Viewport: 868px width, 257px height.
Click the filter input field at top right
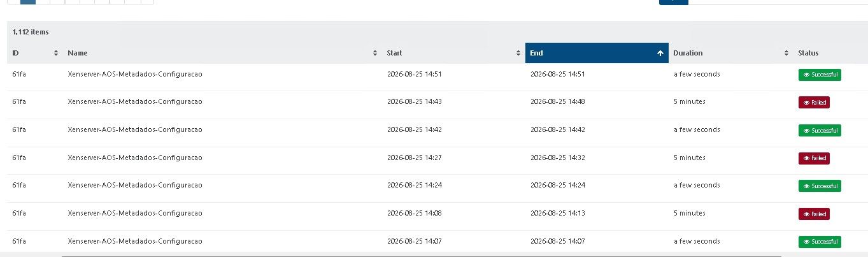tap(778, 2)
